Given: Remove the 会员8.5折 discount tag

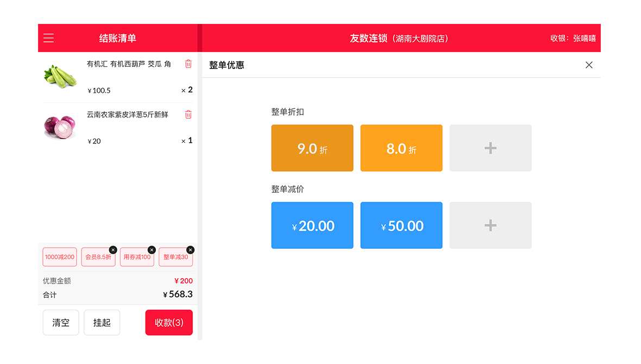Looking at the screenshot, I should (113, 250).
